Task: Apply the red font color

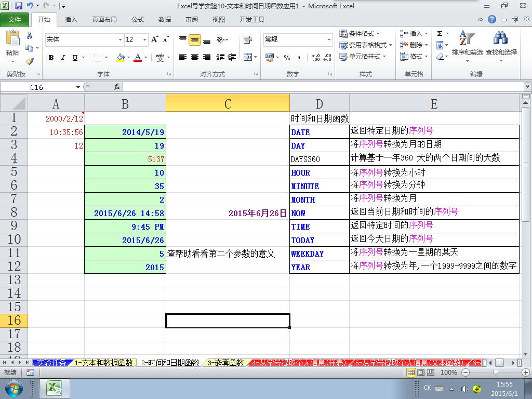Action: [138, 58]
